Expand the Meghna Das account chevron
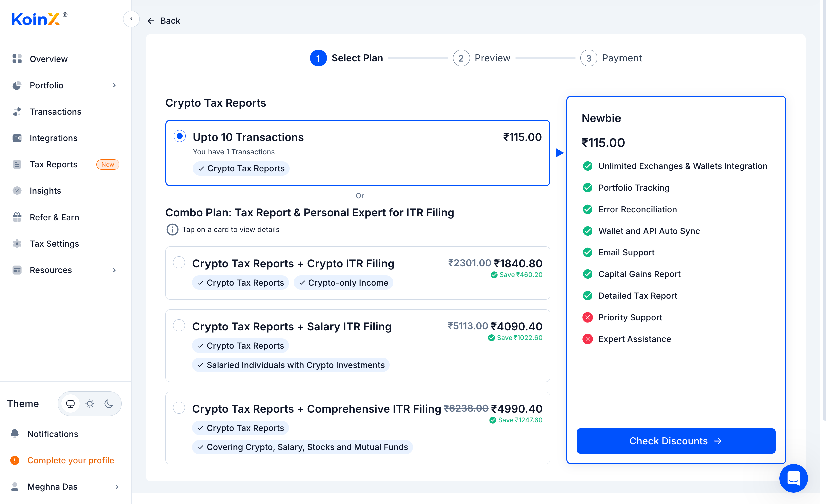826x504 pixels. coord(117,487)
